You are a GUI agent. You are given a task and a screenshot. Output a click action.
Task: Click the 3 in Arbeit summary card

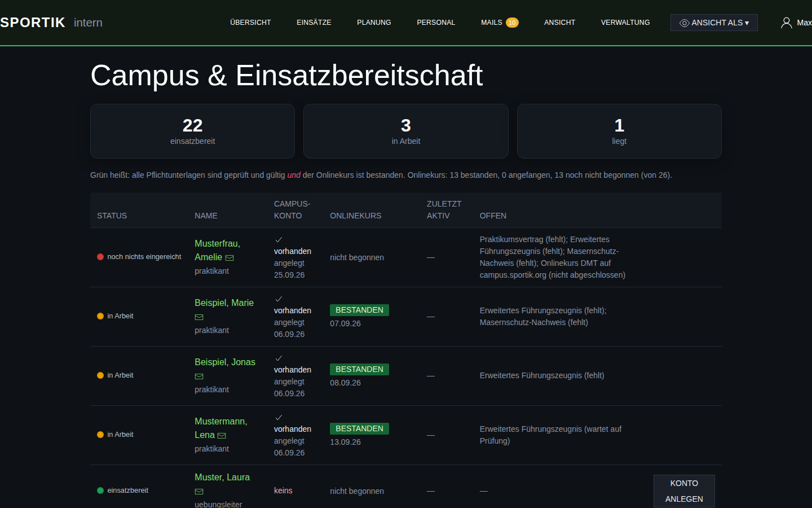point(406,131)
